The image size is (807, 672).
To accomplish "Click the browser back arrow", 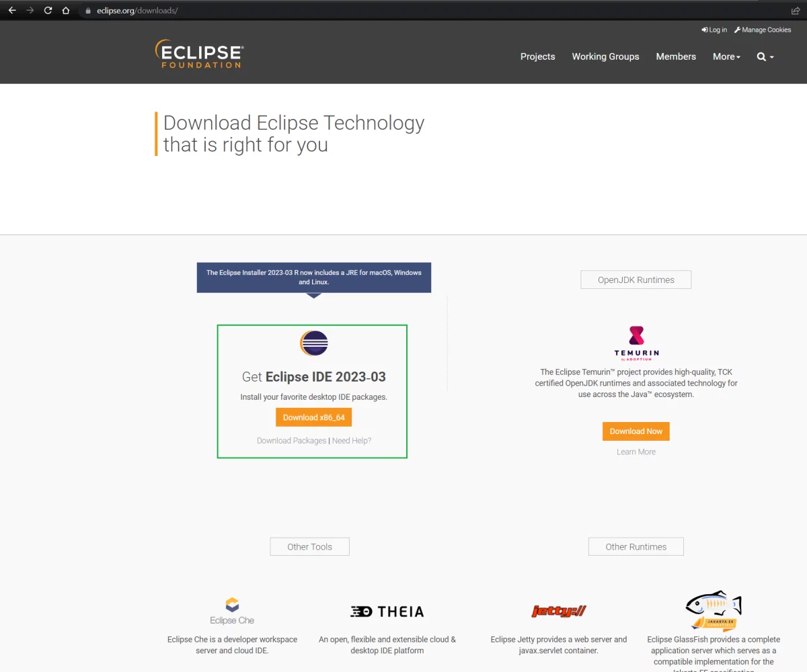I will [12, 11].
